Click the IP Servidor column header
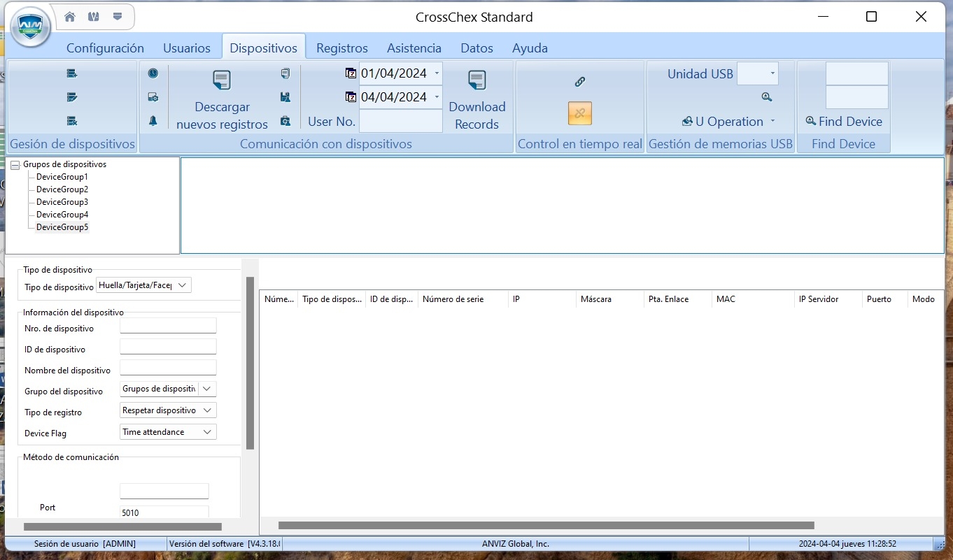 [828, 299]
